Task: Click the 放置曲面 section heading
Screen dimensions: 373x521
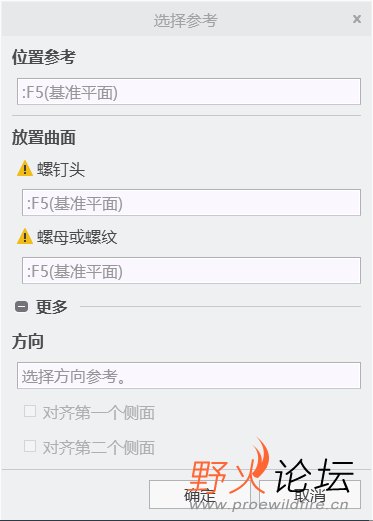Action: (x=44, y=138)
